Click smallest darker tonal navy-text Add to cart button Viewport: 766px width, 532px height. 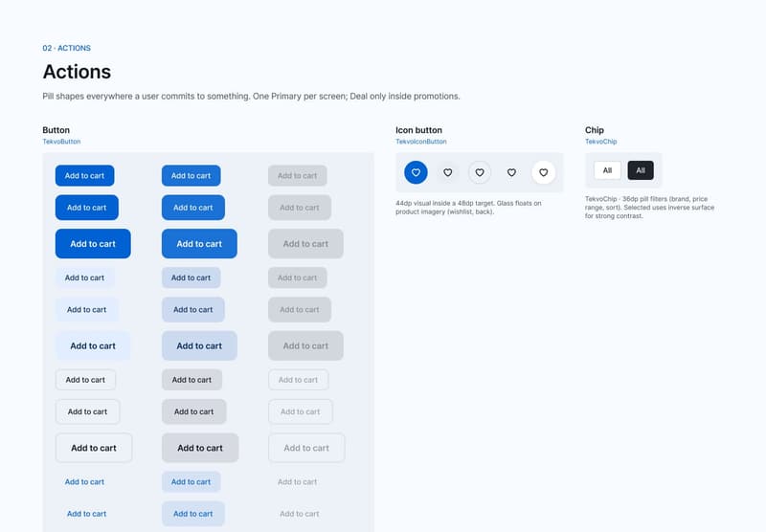click(x=191, y=277)
